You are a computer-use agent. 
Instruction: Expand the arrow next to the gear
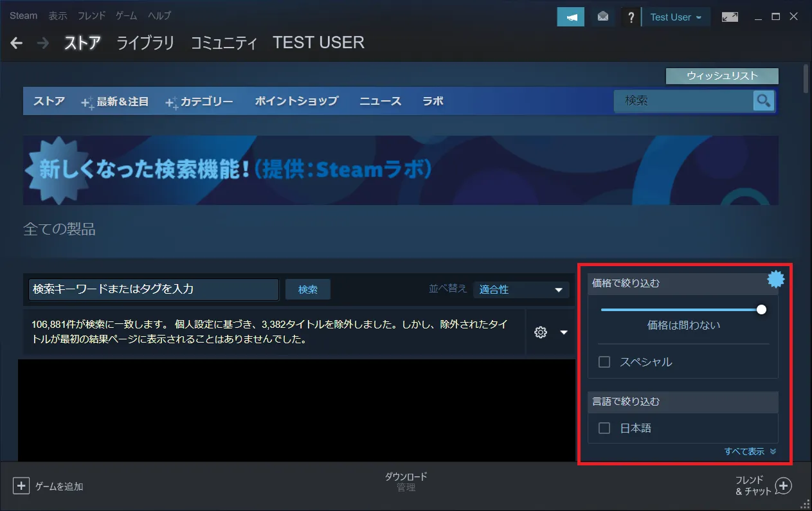(564, 332)
